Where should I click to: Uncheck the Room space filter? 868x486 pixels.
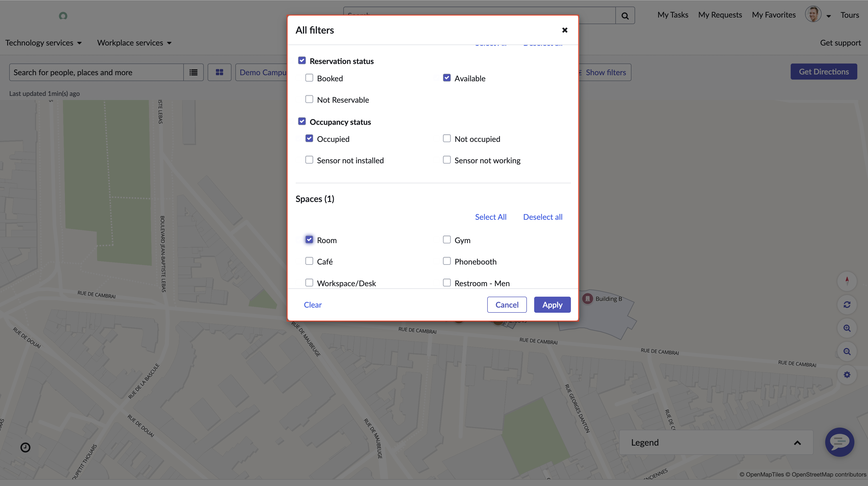coord(309,240)
